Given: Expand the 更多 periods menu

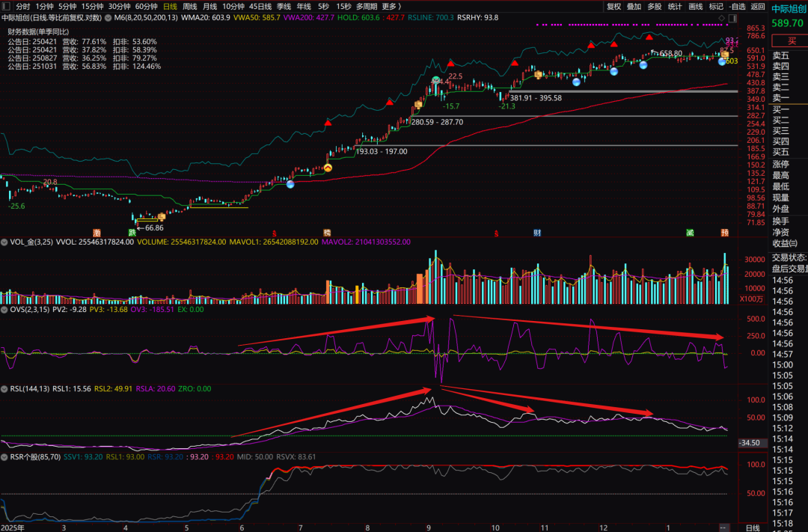Looking at the screenshot, I should [391, 7].
